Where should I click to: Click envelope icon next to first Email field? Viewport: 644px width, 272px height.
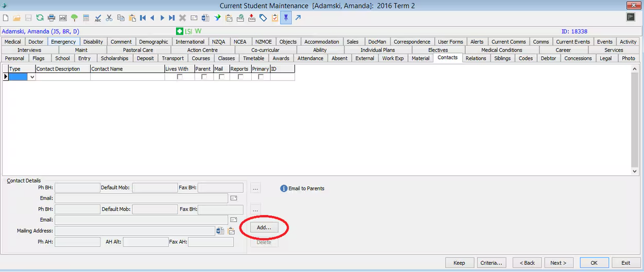[x=233, y=198]
